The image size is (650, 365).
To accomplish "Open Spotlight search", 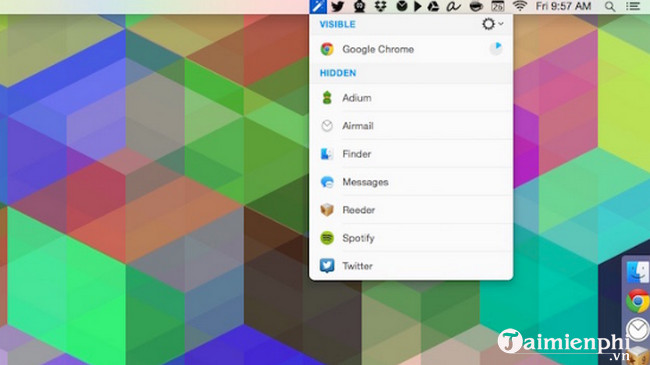I will [x=609, y=6].
